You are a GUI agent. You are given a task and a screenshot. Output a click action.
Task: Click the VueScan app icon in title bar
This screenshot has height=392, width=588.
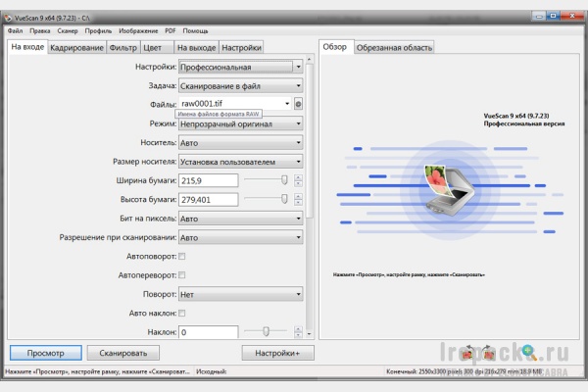tap(8, 18)
